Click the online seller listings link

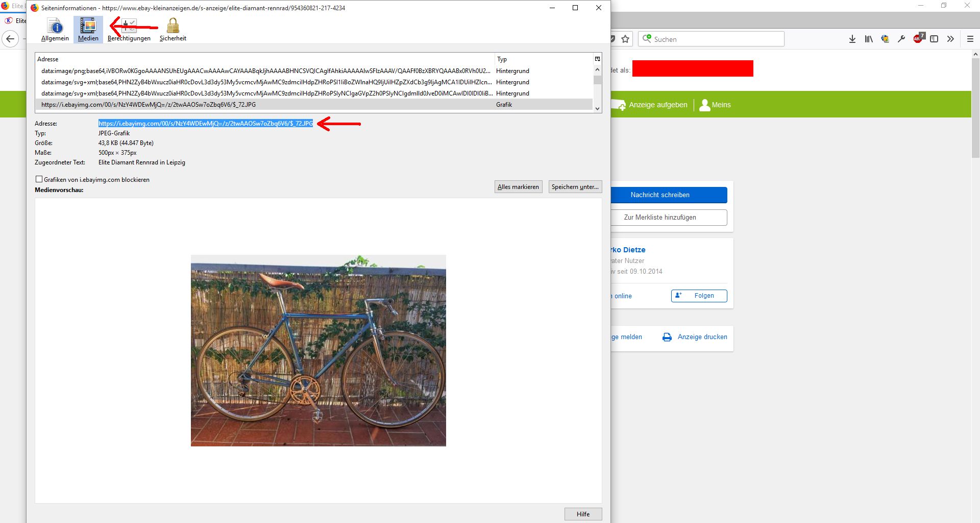[622, 296]
